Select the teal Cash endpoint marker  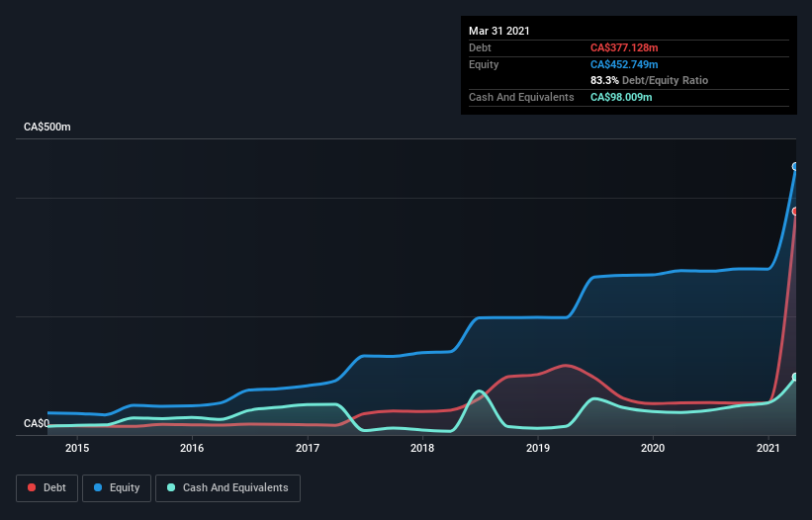(795, 377)
